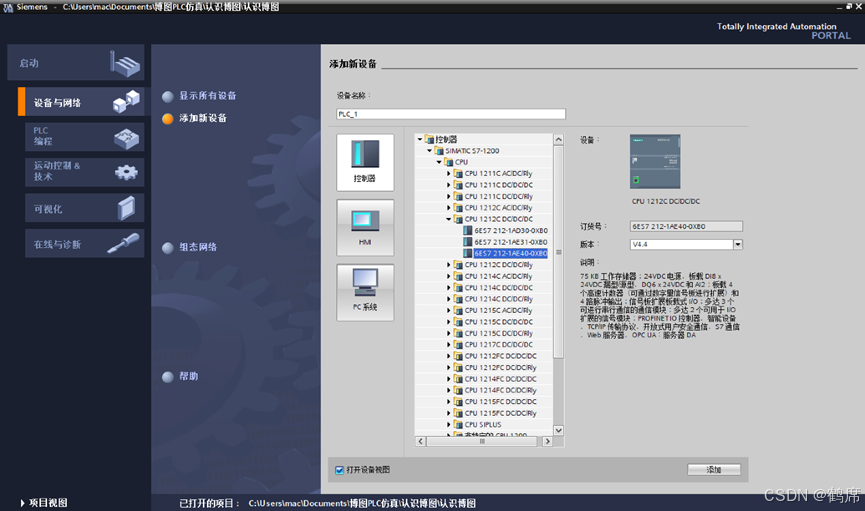The height and width of the screenshot is (511, 865).
Task: Click CPU 1215FC DC/DC/DC folder icon
Action: [458, 401]
